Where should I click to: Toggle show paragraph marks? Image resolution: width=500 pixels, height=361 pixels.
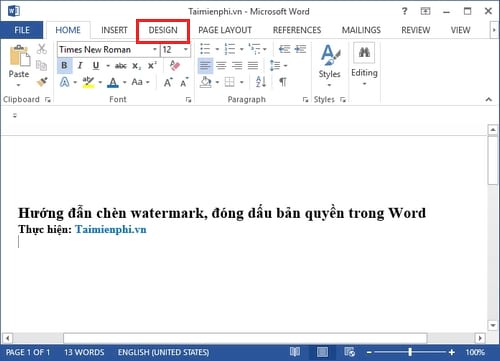click(x=283, y=82)
